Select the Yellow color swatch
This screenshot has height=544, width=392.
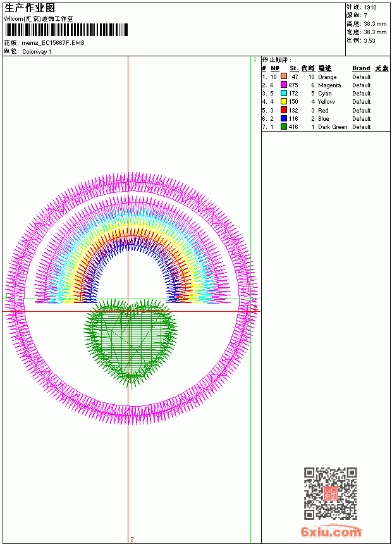coord(284,102)
